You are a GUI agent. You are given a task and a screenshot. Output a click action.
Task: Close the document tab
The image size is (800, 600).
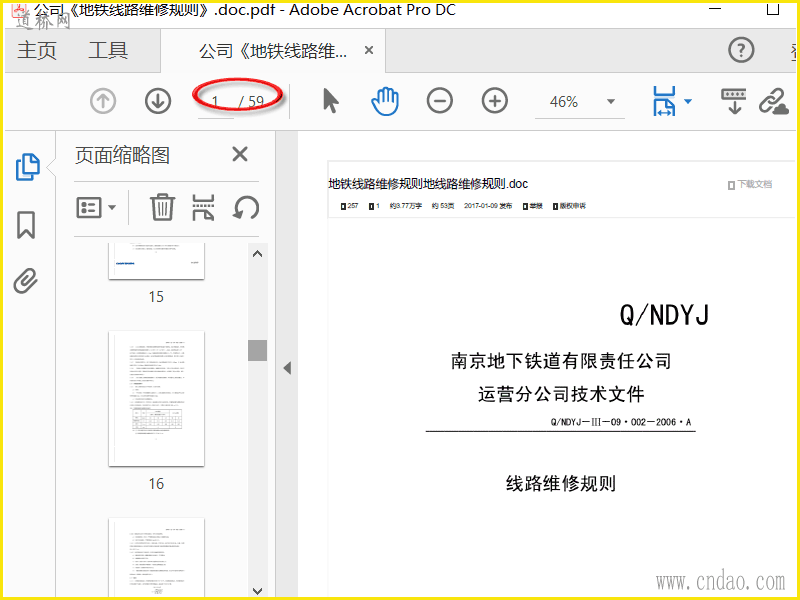pyautogui.click(x=369, y=50)
